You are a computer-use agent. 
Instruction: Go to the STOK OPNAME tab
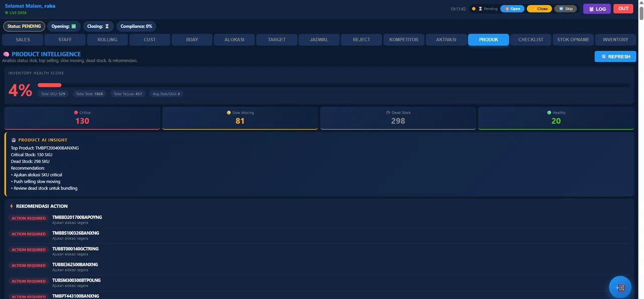[573, 40]
